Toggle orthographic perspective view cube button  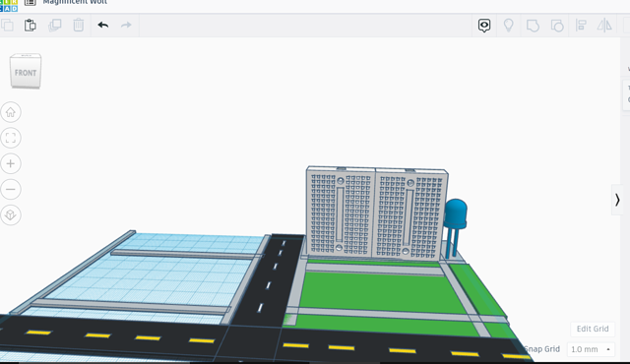point(11,215)
